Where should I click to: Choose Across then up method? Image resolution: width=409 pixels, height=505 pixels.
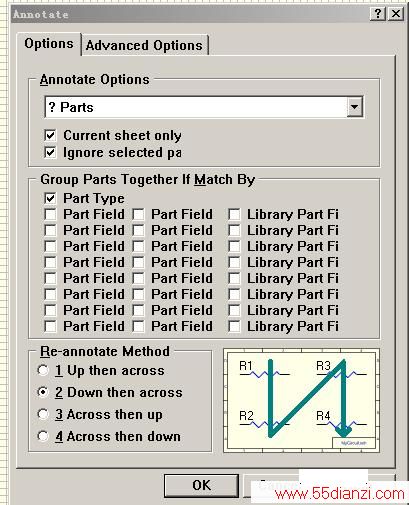click(43, 414)
